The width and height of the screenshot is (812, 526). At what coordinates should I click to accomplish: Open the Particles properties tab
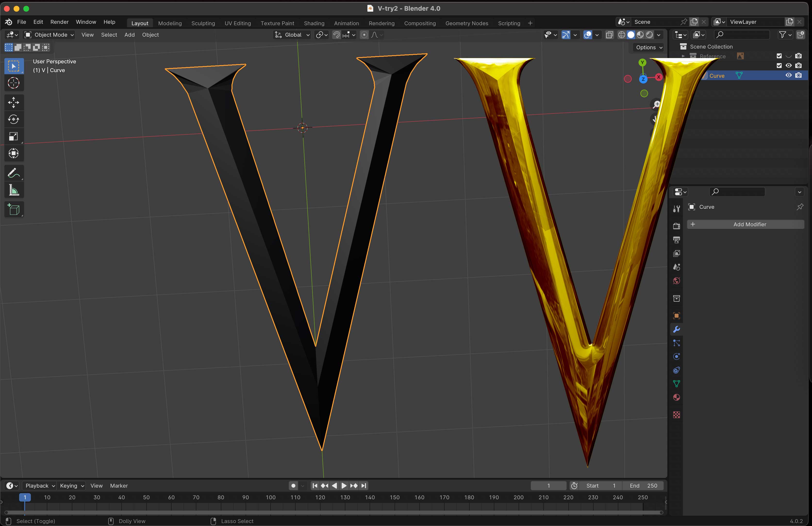click(x=677, y=343)
